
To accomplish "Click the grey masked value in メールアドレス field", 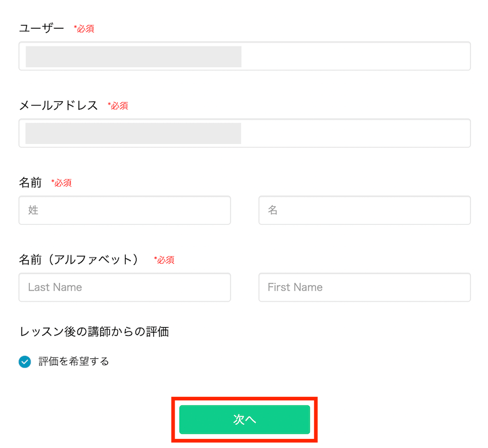I will tap(133, 133).
